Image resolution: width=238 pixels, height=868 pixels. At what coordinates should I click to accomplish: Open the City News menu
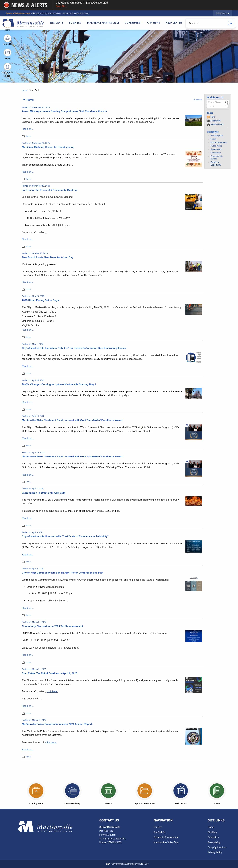point(154,23)
